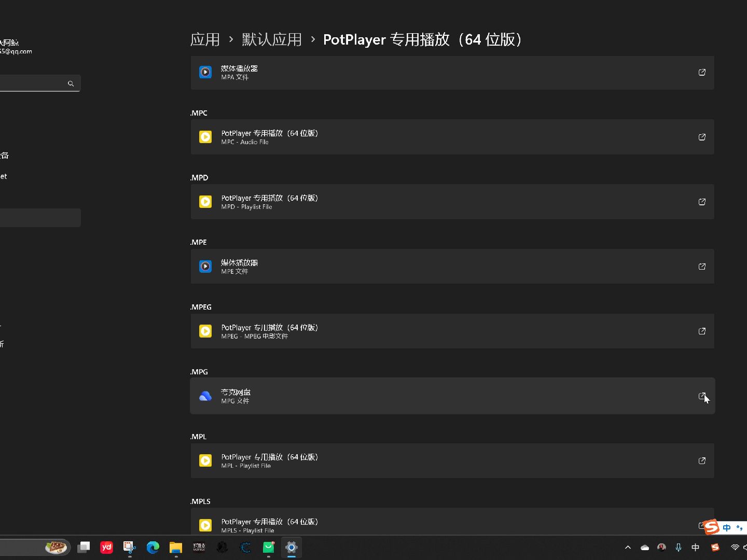Click 中 on floating Sogou toolbar

(727, 528)
